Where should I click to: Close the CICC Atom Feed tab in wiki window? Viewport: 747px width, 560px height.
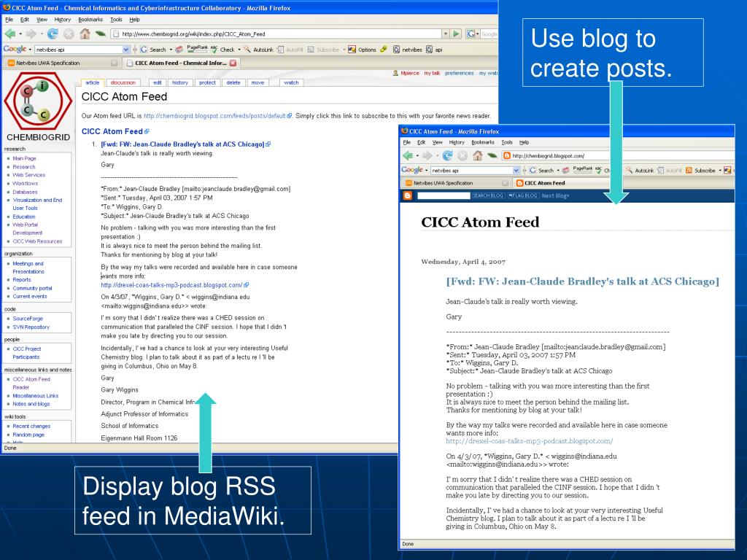[x=233, y=63]
